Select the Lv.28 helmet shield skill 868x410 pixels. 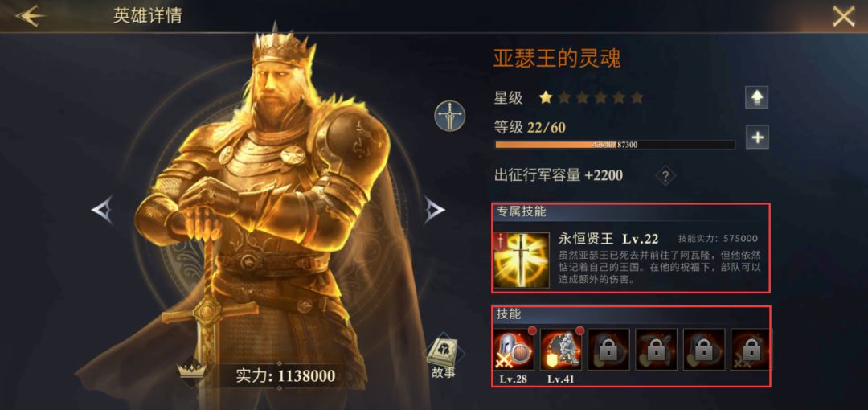513,349
